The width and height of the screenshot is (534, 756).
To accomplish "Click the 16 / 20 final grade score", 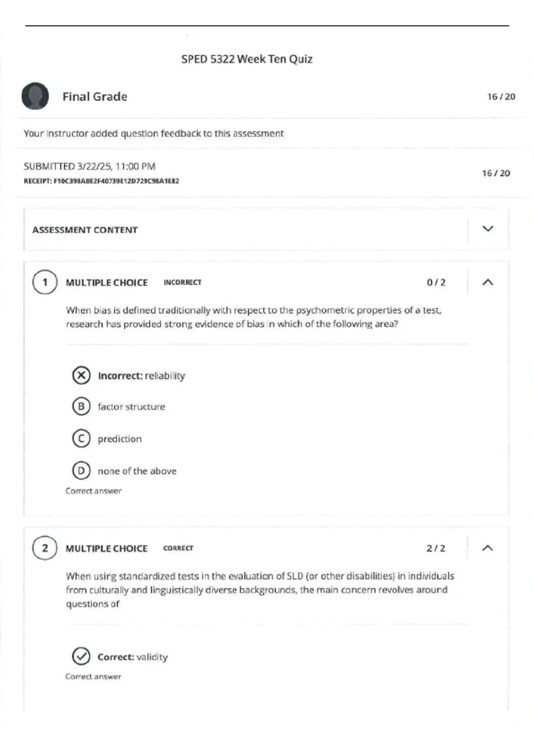I will pyautogui.click(x=501, y=97).
